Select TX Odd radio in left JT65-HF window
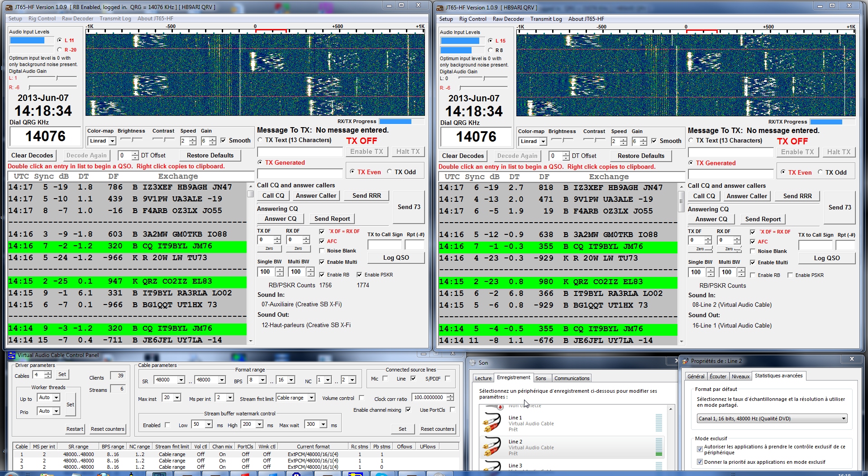The width and height of the screenshot is (868, 476). tap(389, 172)
